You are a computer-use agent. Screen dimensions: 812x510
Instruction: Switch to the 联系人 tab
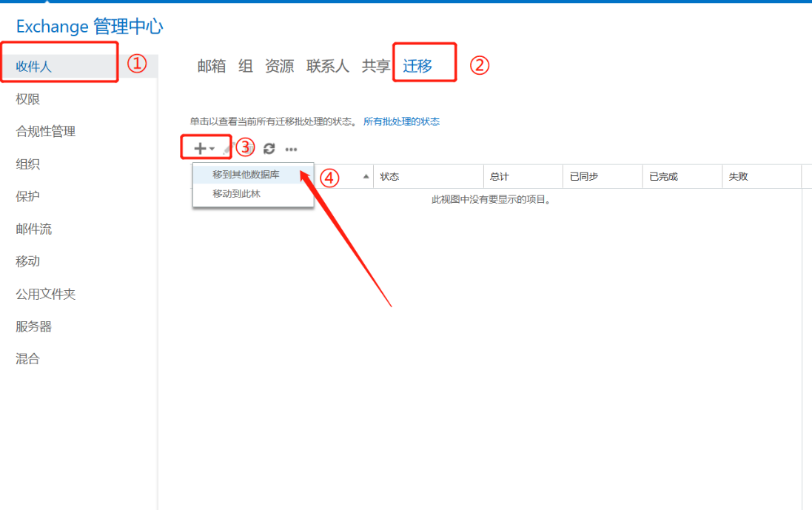click(327, 66)
